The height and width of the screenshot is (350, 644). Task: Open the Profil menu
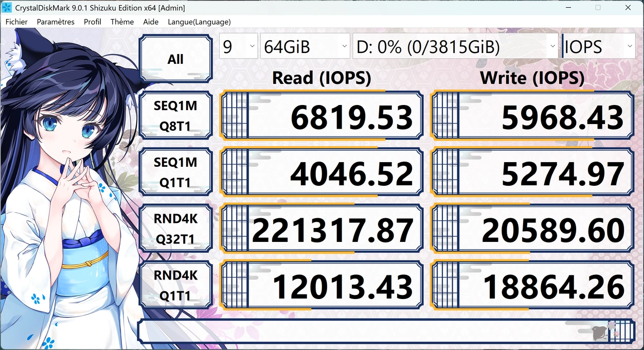pyautogui.click(x=93, y=22)
